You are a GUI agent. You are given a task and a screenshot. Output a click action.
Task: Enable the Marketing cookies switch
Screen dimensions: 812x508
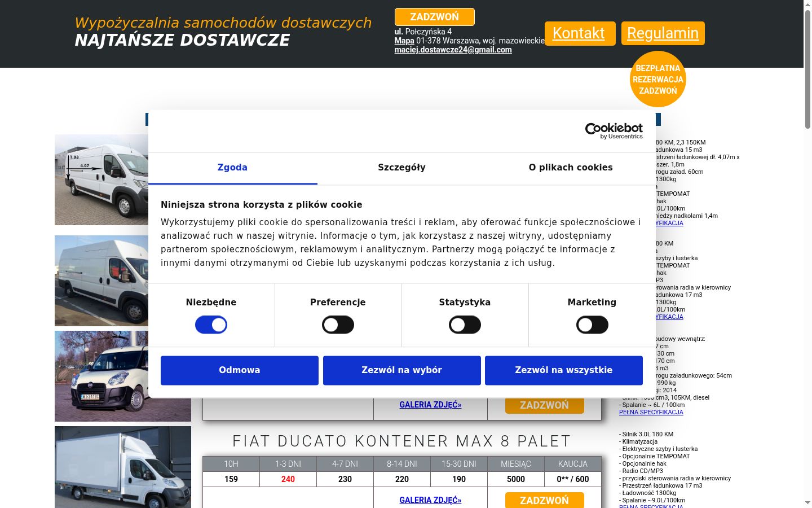pyautogui.click(x=592, y=325)
